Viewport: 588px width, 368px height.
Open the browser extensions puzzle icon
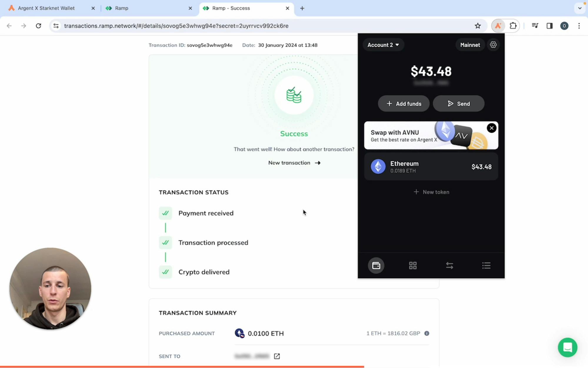(513, 26)
